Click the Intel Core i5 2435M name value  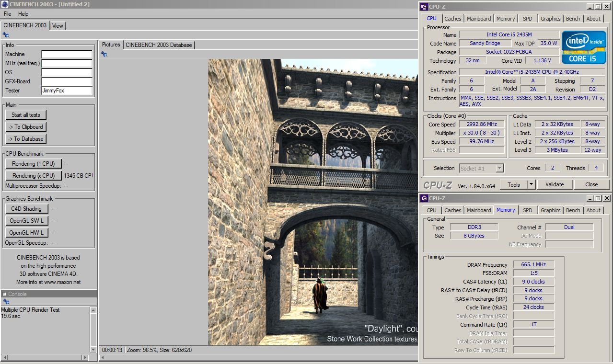509,34
